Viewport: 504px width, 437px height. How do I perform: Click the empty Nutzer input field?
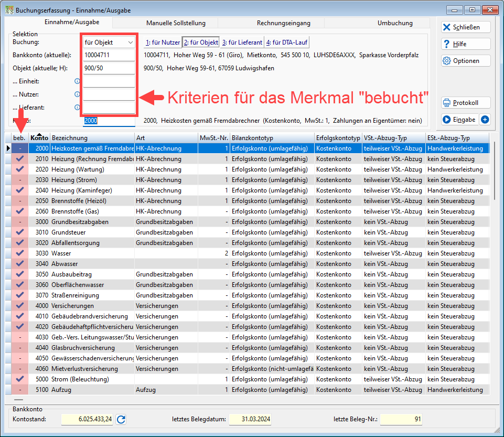(x=109, y=94)
